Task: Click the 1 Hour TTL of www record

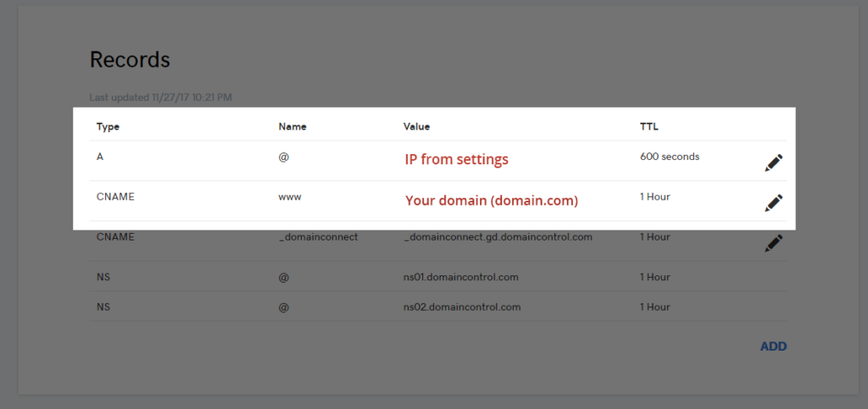Action: tap(654, 196)
